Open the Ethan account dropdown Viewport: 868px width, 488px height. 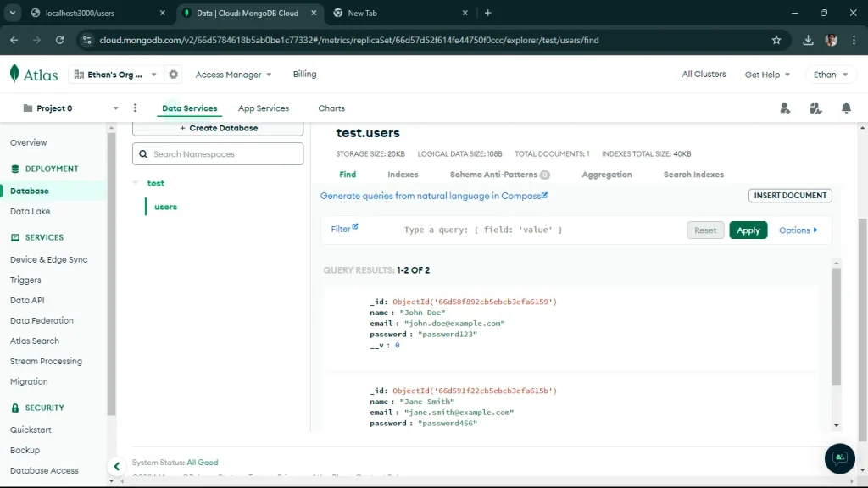coord(831,75)
